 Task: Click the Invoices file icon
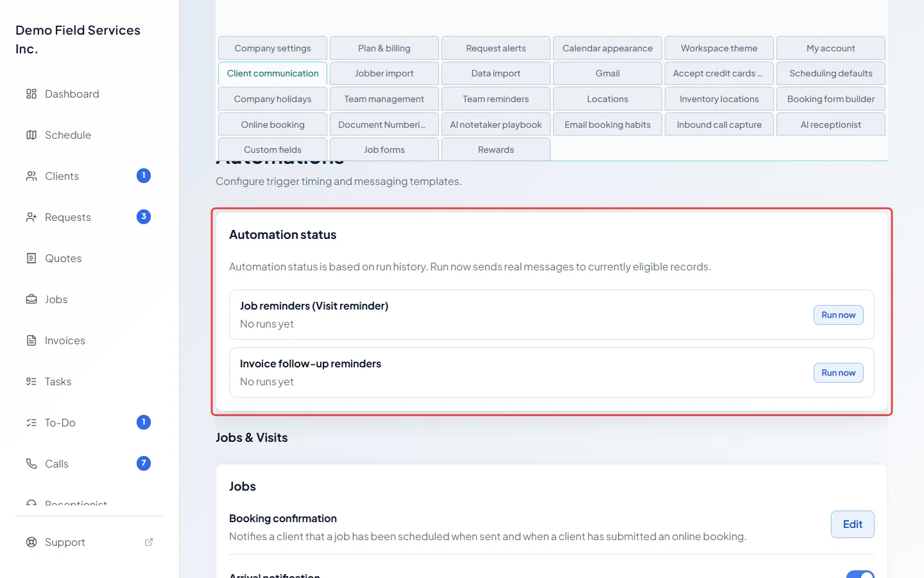(31, 340)
